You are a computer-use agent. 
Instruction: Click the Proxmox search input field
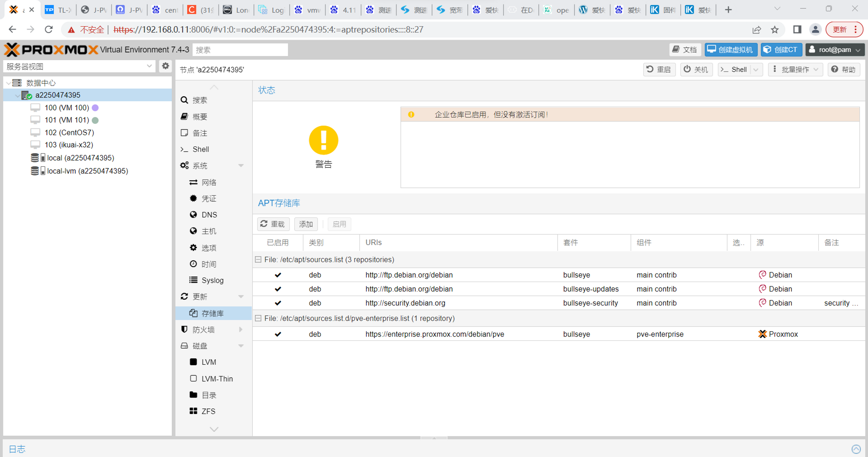240,50
